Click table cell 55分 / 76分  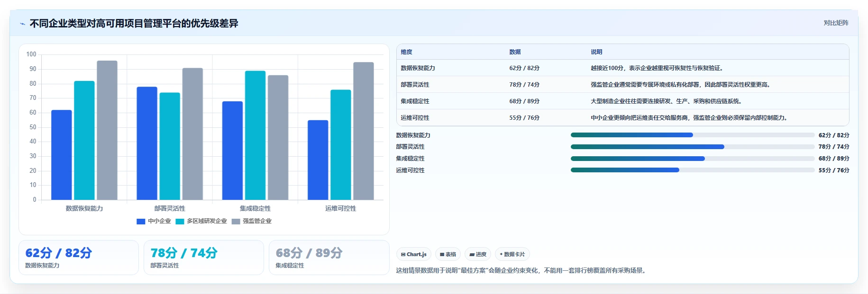(x=524, y=118)
